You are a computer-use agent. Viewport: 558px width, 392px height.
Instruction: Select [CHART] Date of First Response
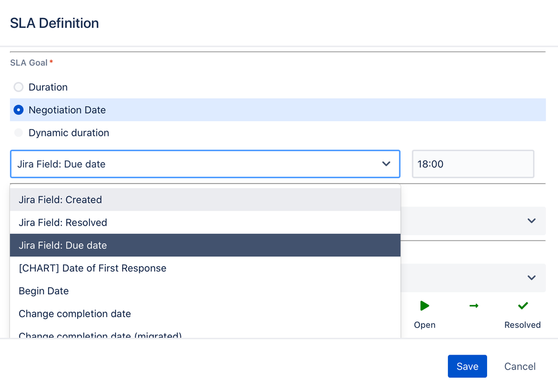[92, 269]
